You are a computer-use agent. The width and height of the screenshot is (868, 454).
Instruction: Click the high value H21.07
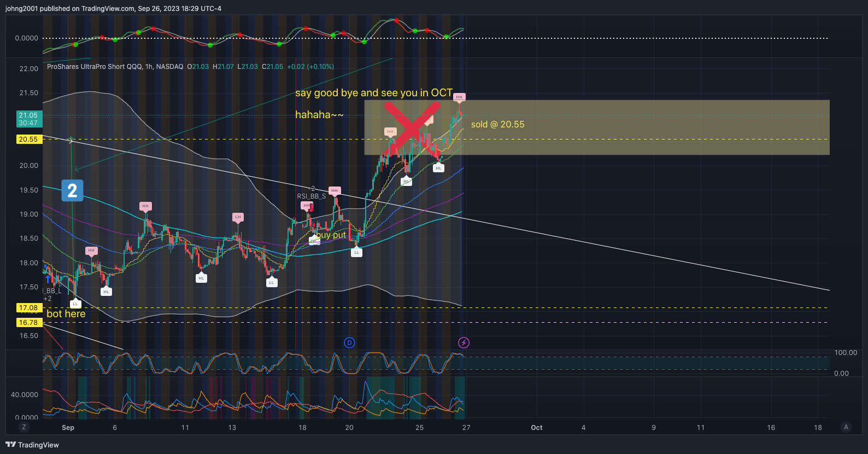[223, 67]
